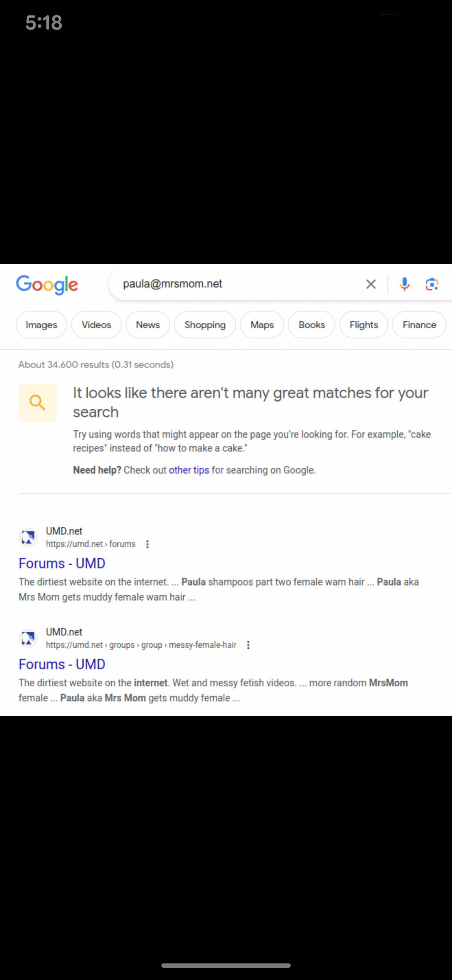Select the Books filter
452x980 pixels.
coord(312,325)
